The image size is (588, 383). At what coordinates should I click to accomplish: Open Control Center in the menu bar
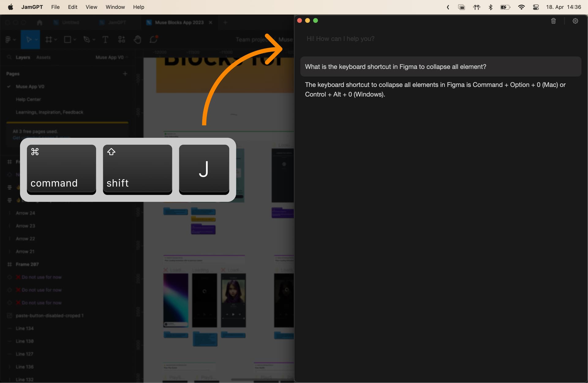tap(536, 7)
